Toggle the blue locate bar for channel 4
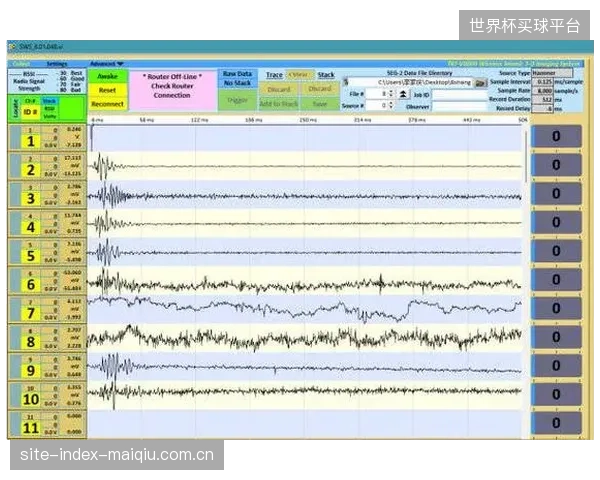 click(x=15, y=224)
